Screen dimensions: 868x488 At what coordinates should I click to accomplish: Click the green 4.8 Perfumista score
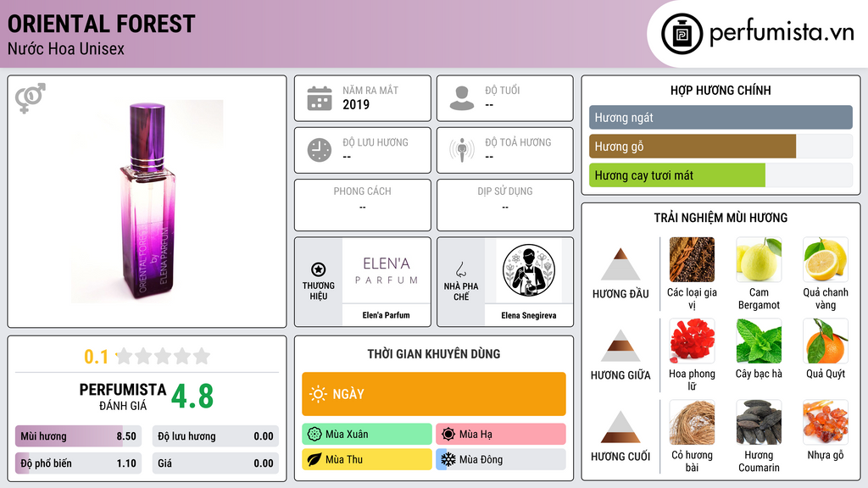coord(192,396)
